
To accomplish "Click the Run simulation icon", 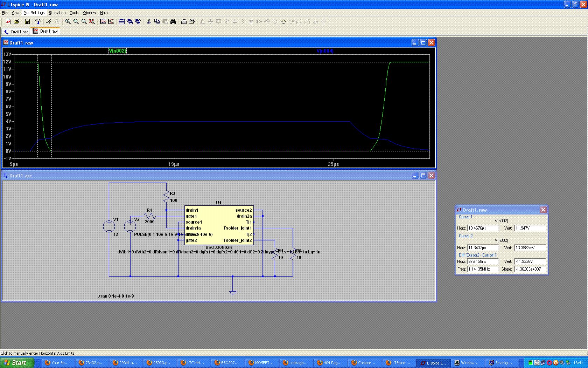I will [49, 22].
